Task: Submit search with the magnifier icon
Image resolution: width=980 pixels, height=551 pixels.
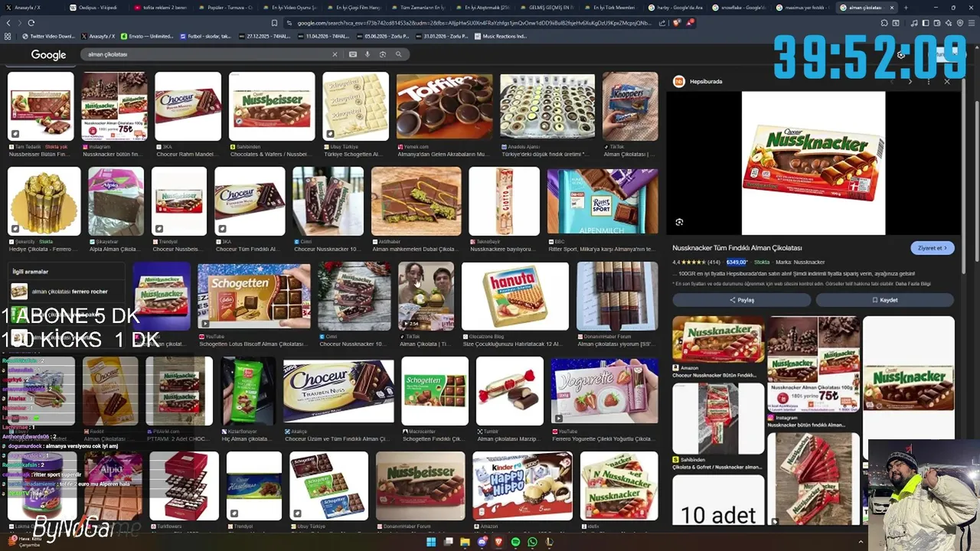Action: tap(399, 54)
